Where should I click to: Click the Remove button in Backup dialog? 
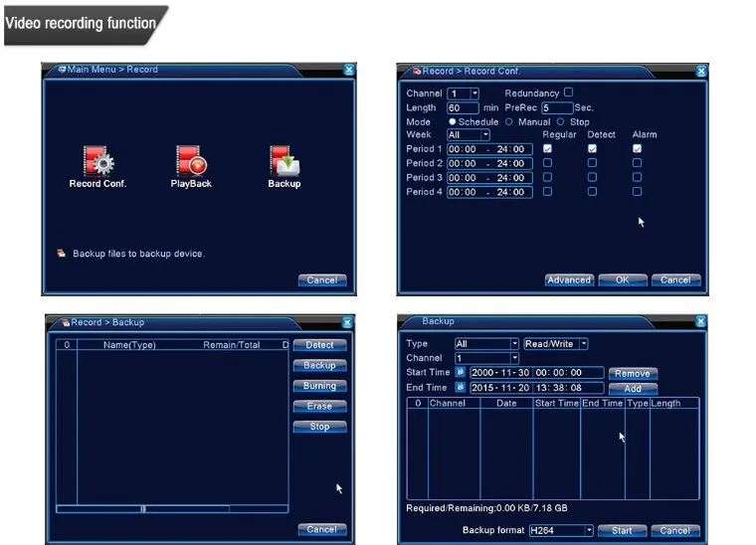pos(633,374)
